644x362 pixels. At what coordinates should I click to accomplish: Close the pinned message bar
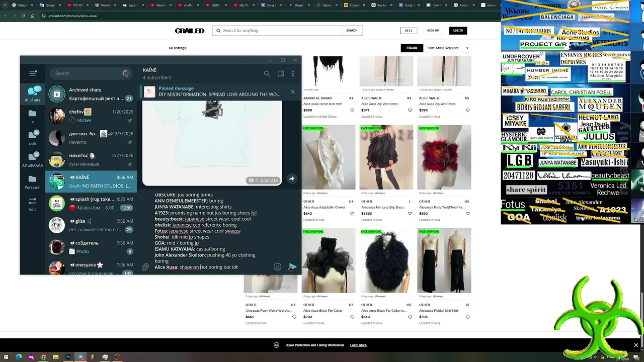[x=293, y=92]
